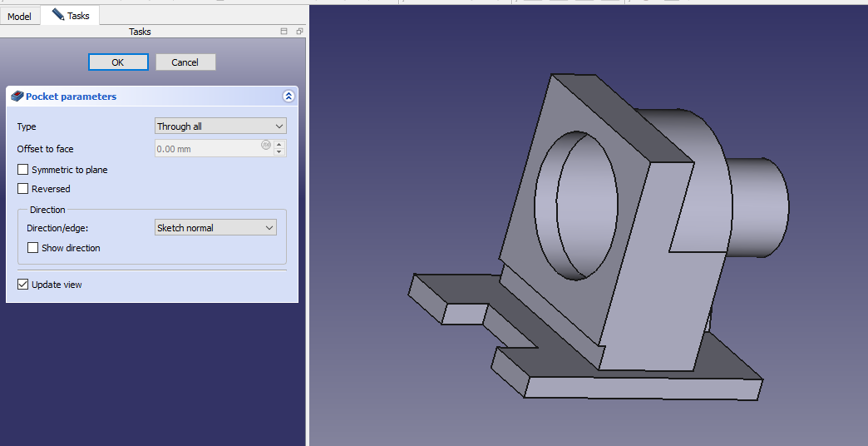The image size is (868, 446).
Task: Click the Pocket icon beside Pocket parameters
Action: click(17, 97)
